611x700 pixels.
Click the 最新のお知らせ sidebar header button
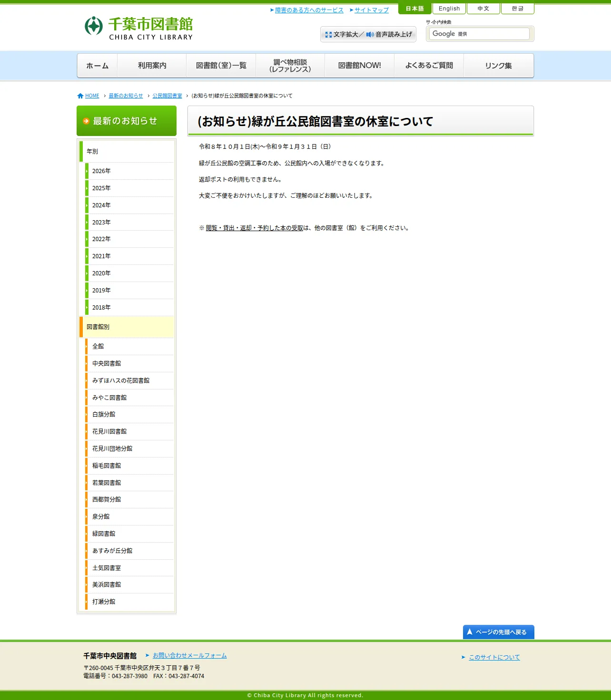[127, 121]
